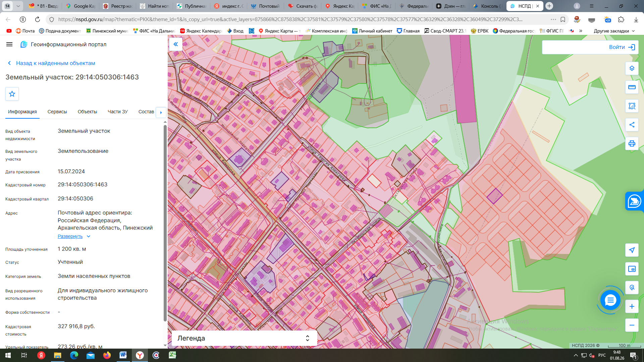Expand the Легенда dropdown
644x362 pixels.
click(244, 338)
